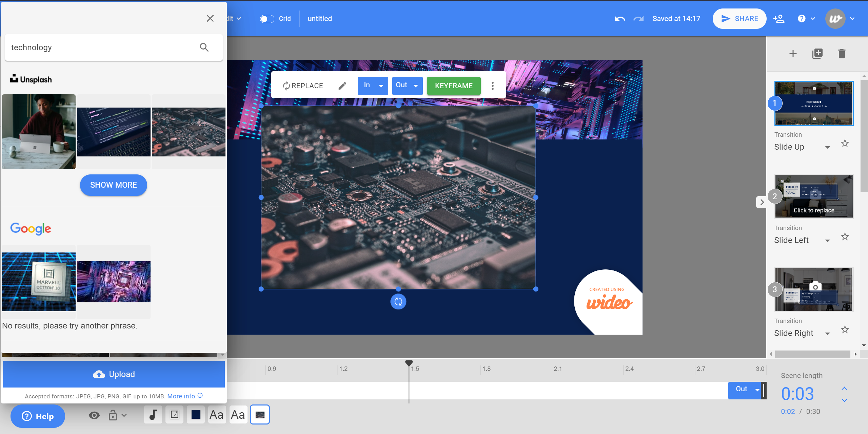Click the scenes panel vertical scrollbar

[864, 136]
